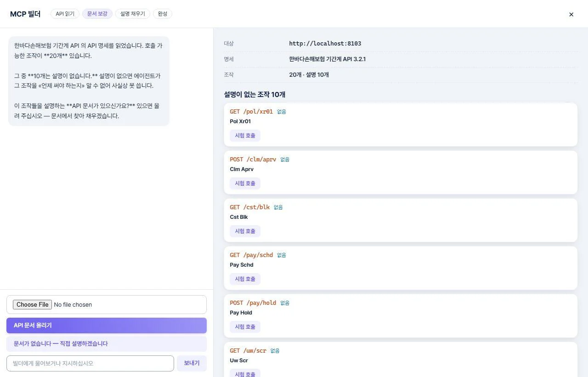Click the GET /cst/blk endpoint text
The width and height of the screenshot is (588, 377).
pos(250,207)
